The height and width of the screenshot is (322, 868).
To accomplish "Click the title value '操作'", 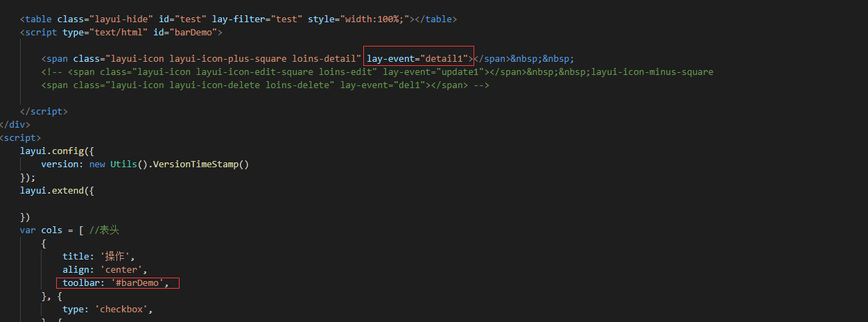I will pos(117,256).
